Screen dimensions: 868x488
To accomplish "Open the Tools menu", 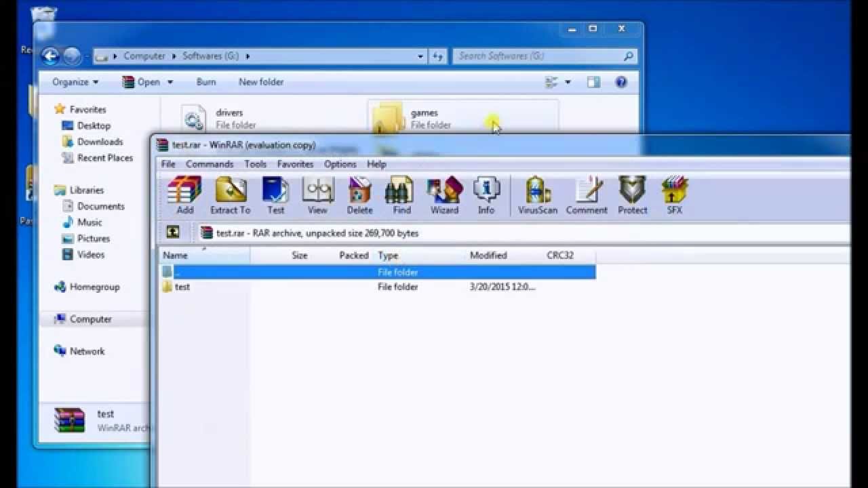I will click(255, 164).
